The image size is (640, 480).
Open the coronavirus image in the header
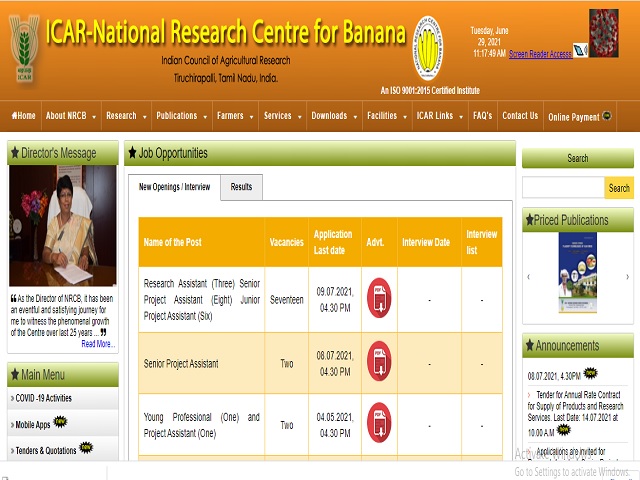pos(604,33)
